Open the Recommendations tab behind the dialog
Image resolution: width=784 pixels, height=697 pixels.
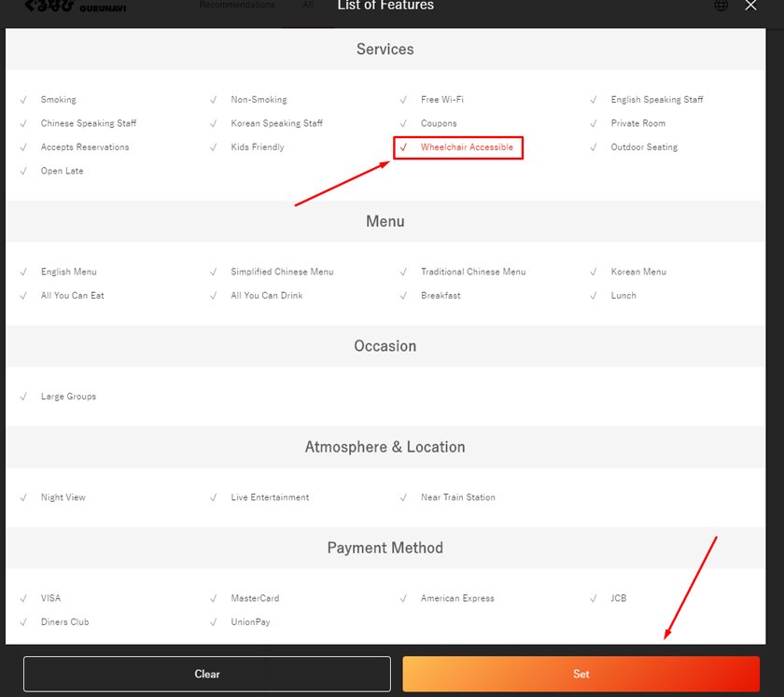click(x=237, y=5)
